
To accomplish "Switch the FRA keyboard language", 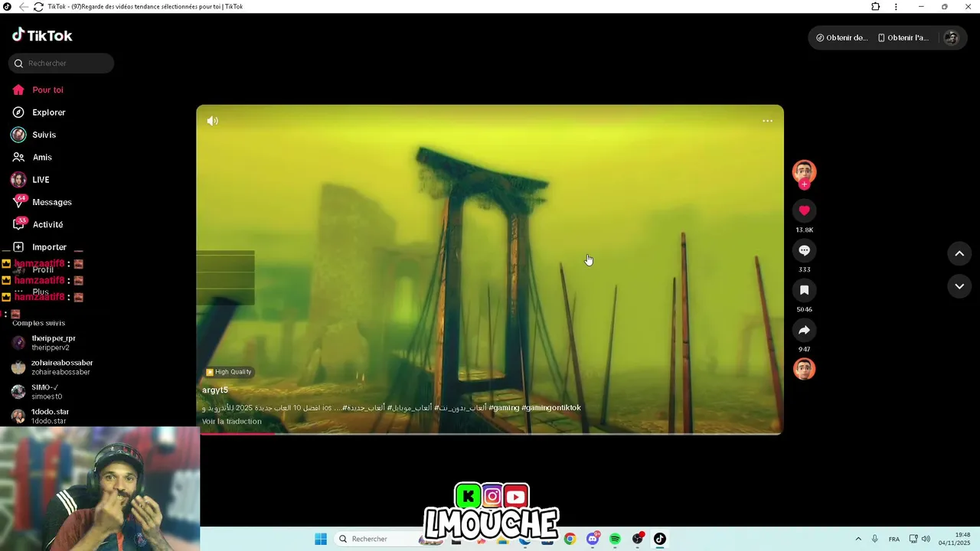I will [894, 539].
